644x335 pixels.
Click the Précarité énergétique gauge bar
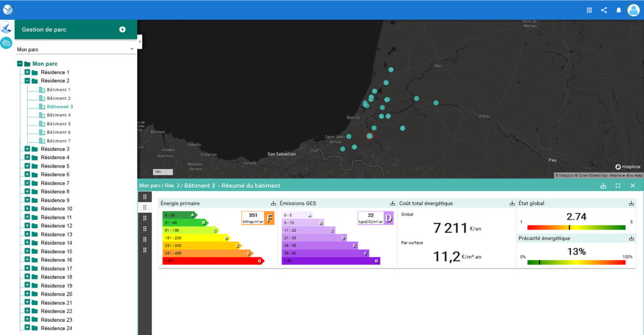(x=576, y=262)
